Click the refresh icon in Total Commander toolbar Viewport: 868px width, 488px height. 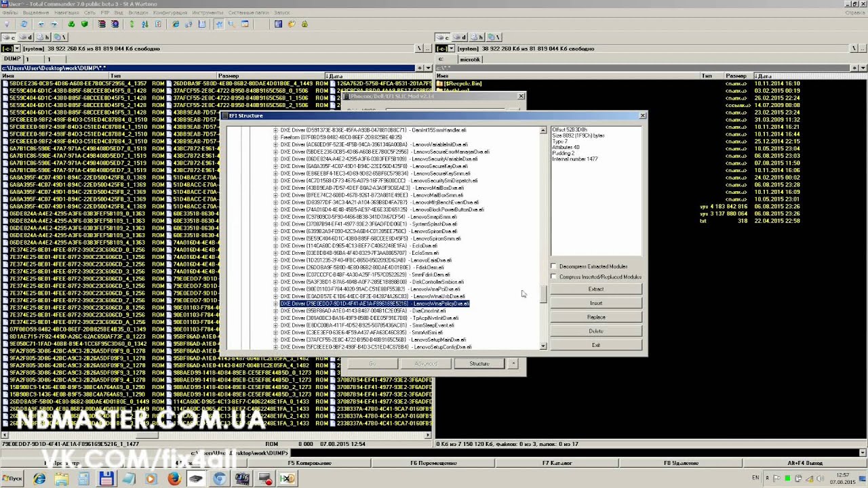click(x=24, y=24)
